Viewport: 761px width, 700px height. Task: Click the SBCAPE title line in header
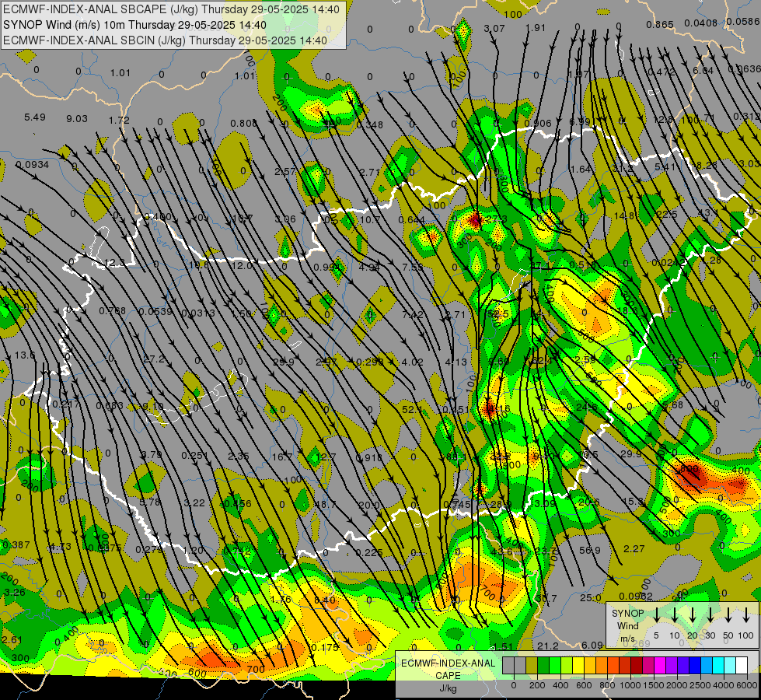point(171,9)
